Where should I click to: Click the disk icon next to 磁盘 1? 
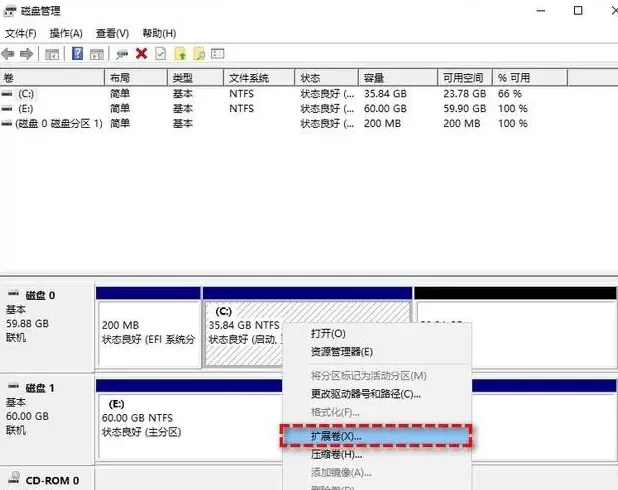14,386
